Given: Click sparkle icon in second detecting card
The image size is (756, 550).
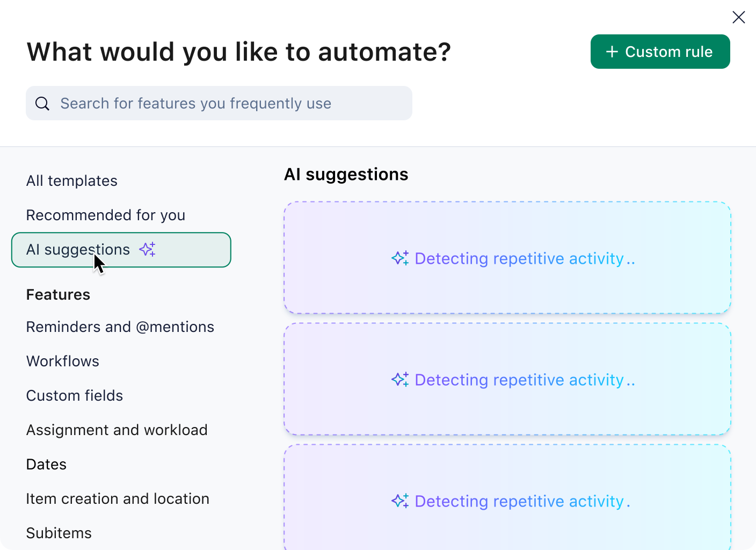Looking at the screenshot, I should coord(400,380).
